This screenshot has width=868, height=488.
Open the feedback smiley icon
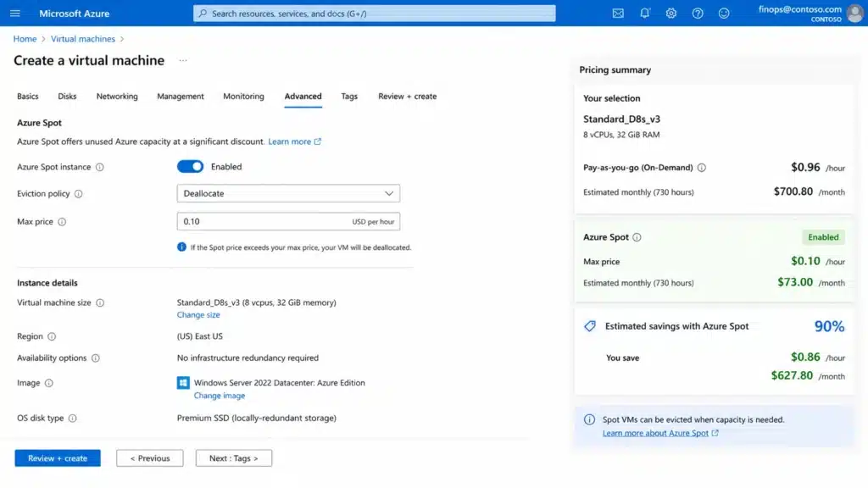(x=724, y=14)
